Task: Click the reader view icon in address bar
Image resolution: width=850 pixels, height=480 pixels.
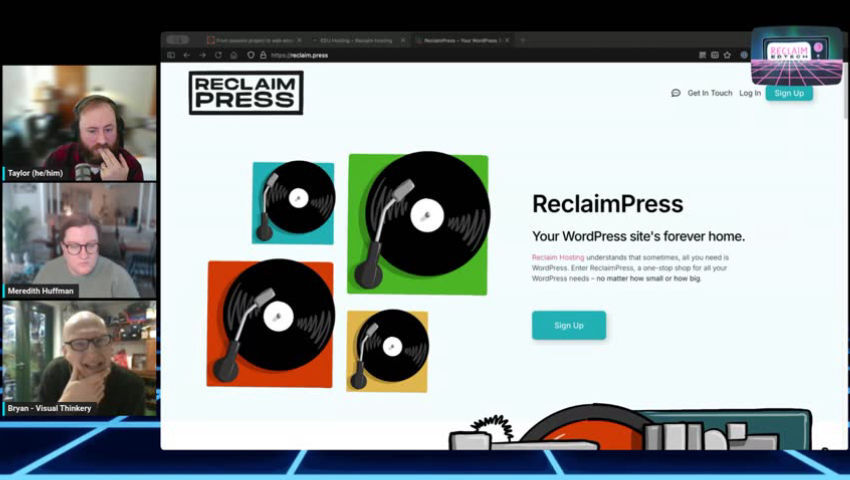Action: (x=703, y=55)
